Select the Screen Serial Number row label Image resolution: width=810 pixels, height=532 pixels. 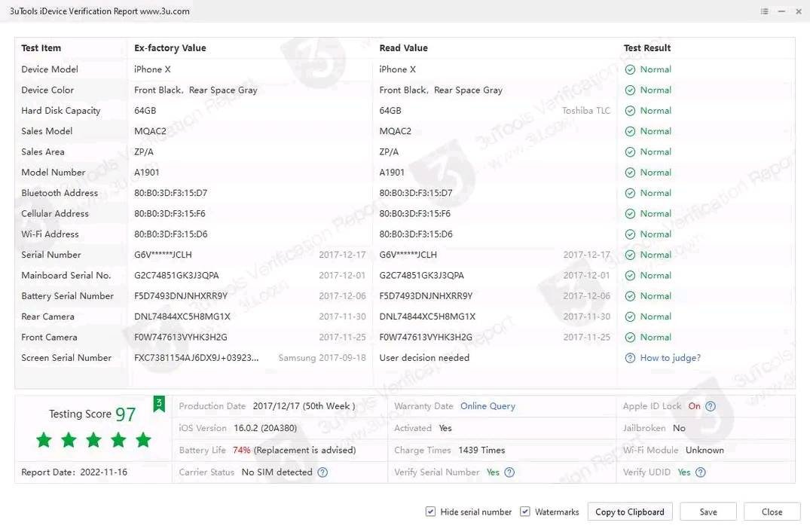[x=66, y=358]
